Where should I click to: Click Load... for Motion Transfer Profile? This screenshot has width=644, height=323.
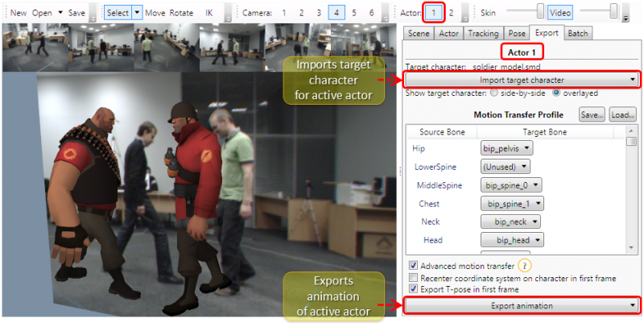[x=622, y=115]
